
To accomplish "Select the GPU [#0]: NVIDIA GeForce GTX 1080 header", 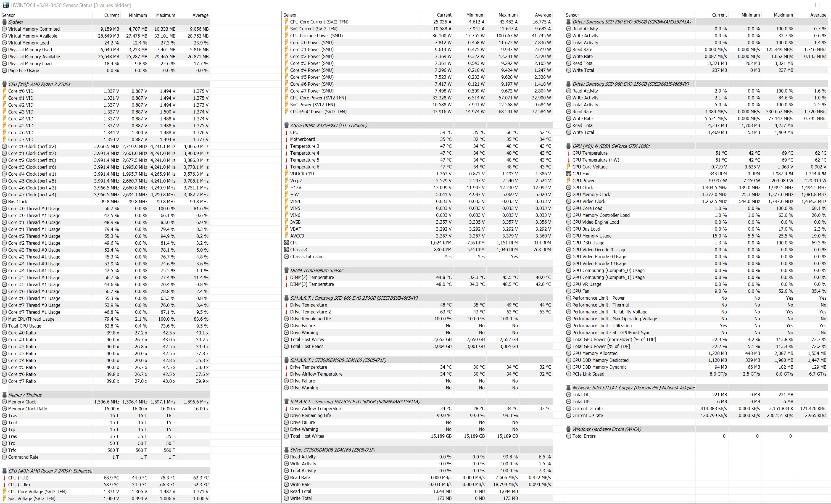I will point(697,146).
